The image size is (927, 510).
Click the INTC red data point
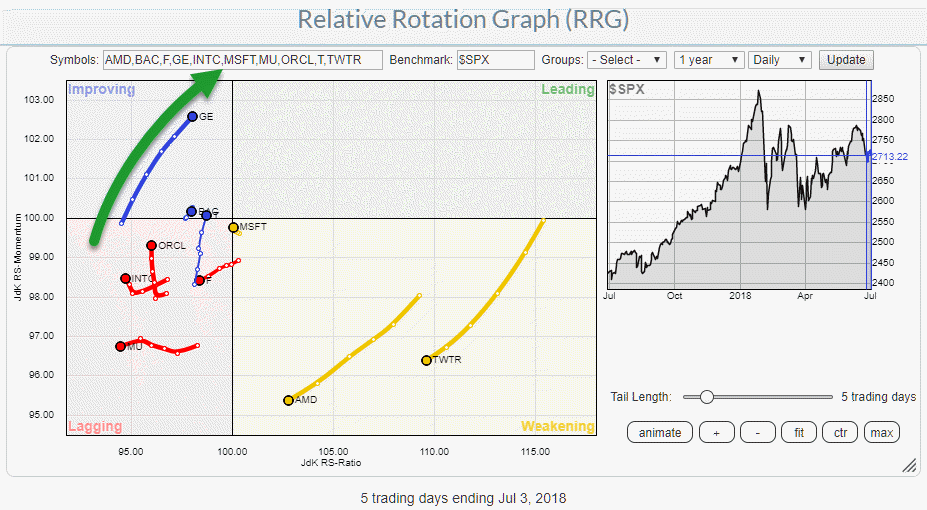tap(125, 278)
